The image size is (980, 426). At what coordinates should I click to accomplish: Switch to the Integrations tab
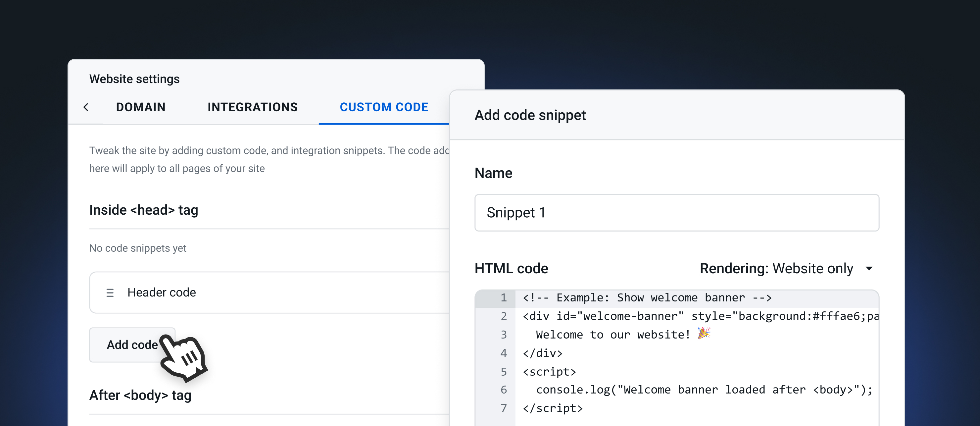[x=253, y=107]
